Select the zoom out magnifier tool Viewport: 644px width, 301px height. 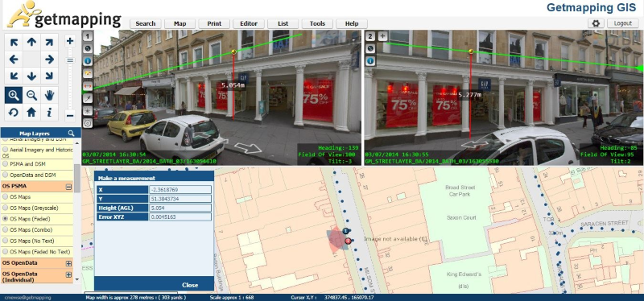click(x=31, y=95)
